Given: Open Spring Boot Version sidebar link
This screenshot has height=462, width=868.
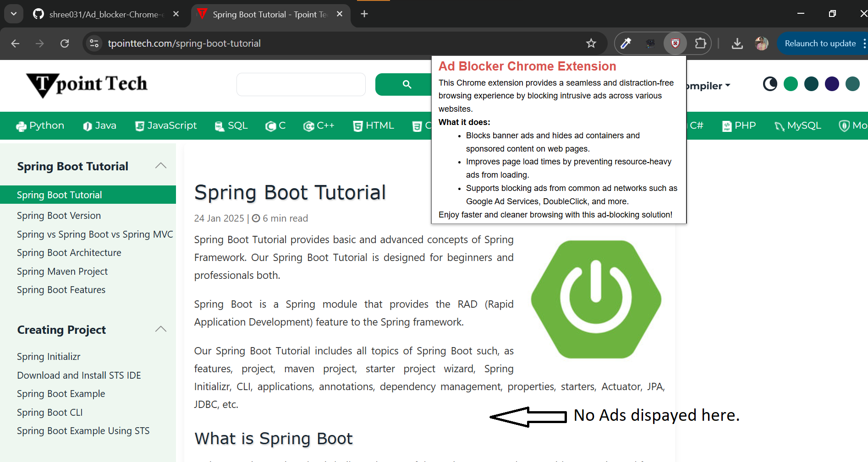Looking at the screenshot, I should point(59,216).
